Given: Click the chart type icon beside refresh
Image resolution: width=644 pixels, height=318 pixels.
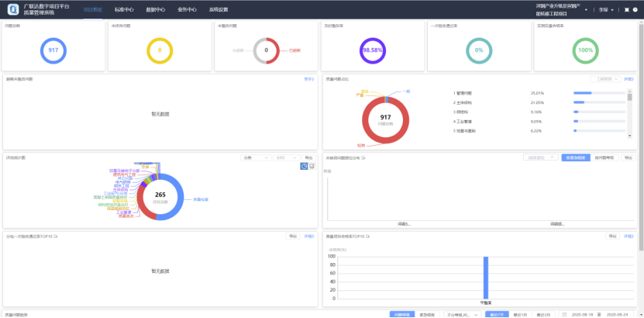Looking at the screenshot, I should 312,166.
